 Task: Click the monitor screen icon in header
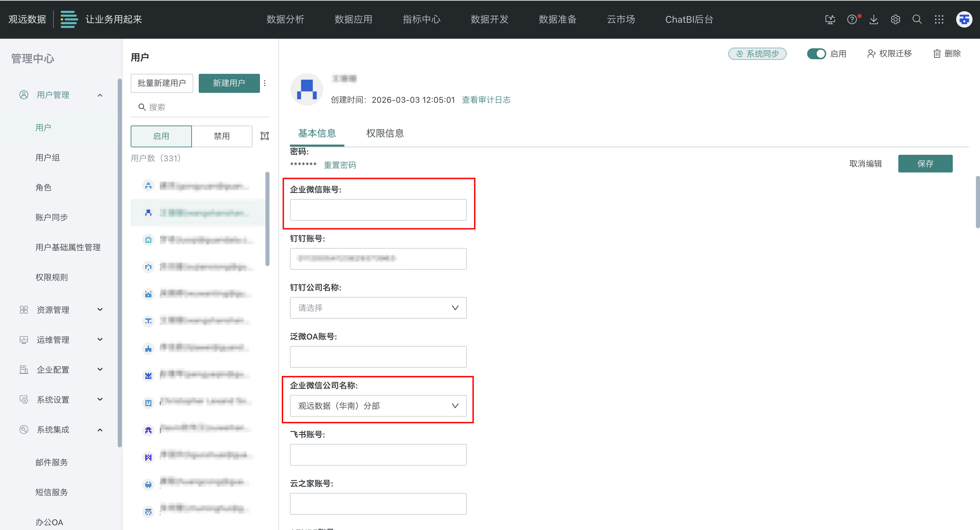point(830,19)
